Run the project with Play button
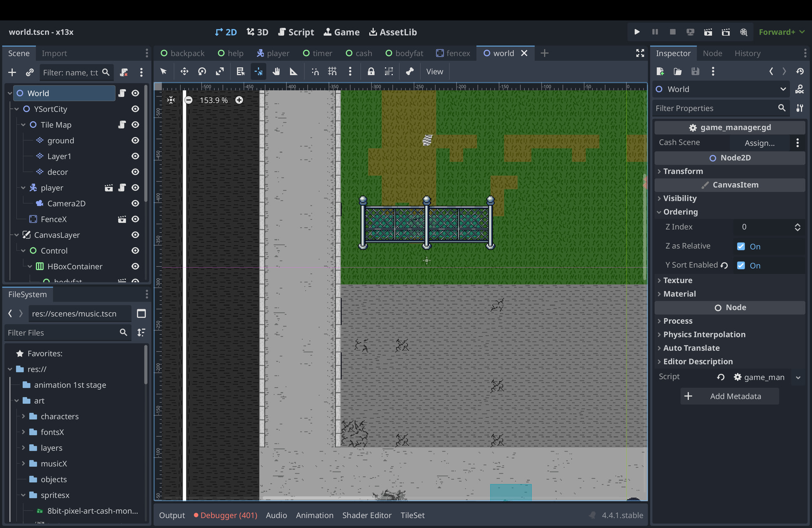 [x=637, y=32]
